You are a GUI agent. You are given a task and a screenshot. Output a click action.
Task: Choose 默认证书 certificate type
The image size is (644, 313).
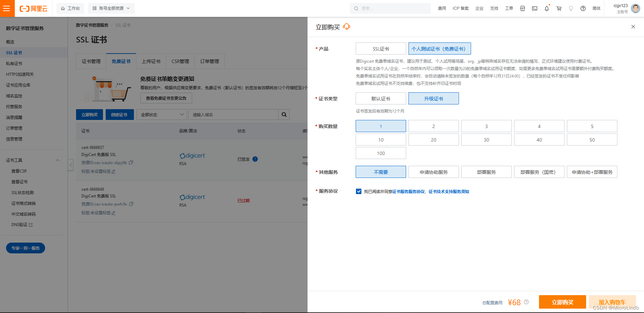[381, 98]
